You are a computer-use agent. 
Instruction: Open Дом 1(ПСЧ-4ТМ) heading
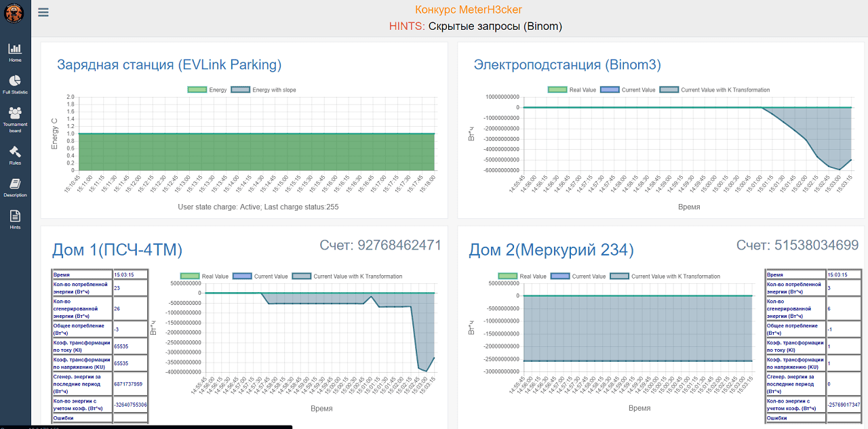coord(117,250)
